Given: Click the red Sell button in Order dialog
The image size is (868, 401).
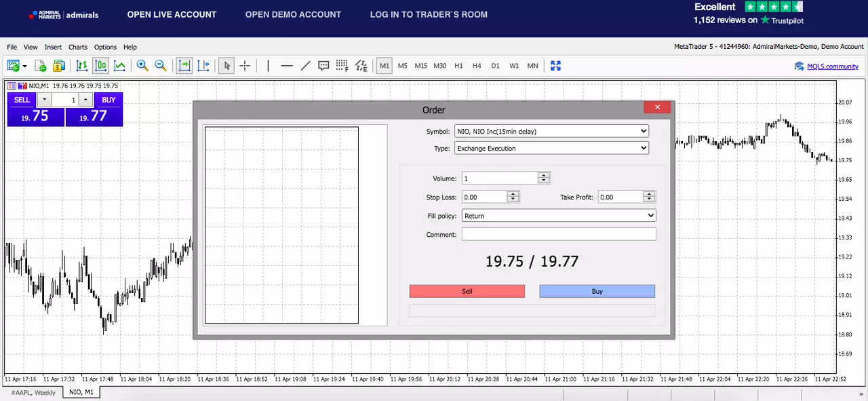Looking at the screenshot, I should click(467, 291).
